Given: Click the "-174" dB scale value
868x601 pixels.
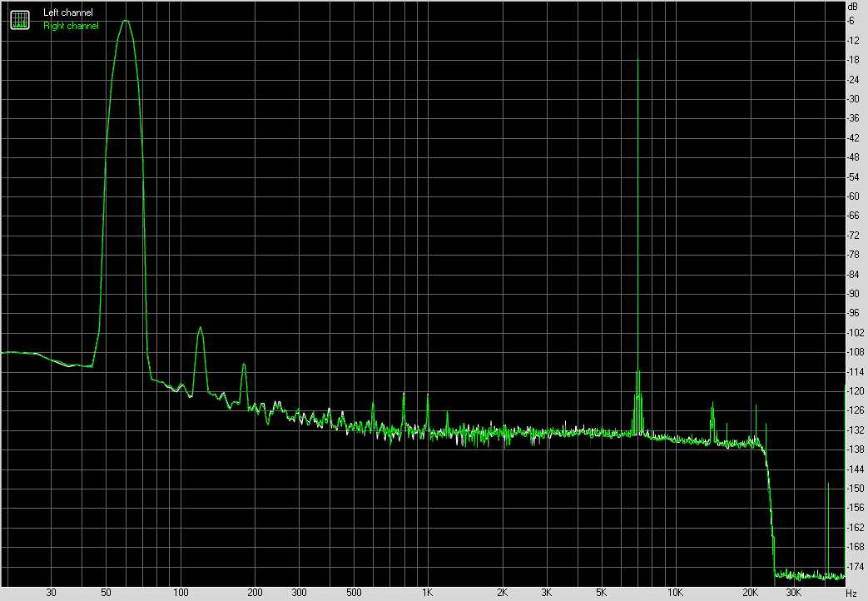Looking at the screenshot, I should pyautogui.click(x=856, y=566).
